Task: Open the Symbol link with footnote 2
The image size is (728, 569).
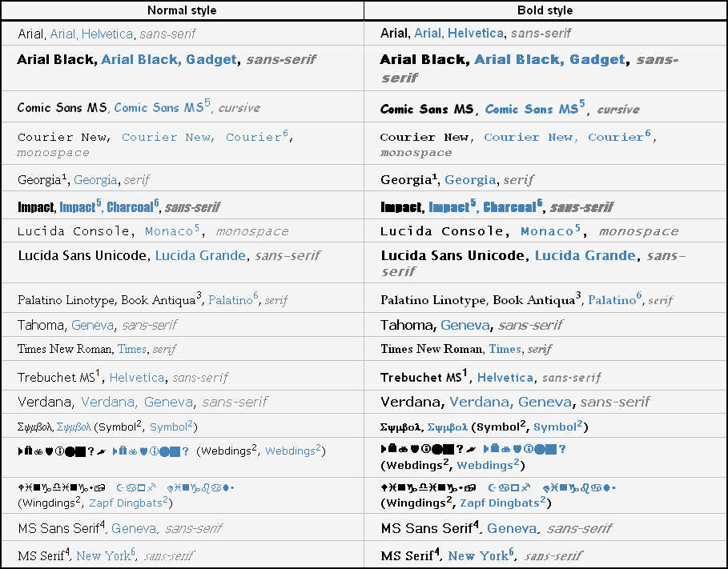Action: 171,427
